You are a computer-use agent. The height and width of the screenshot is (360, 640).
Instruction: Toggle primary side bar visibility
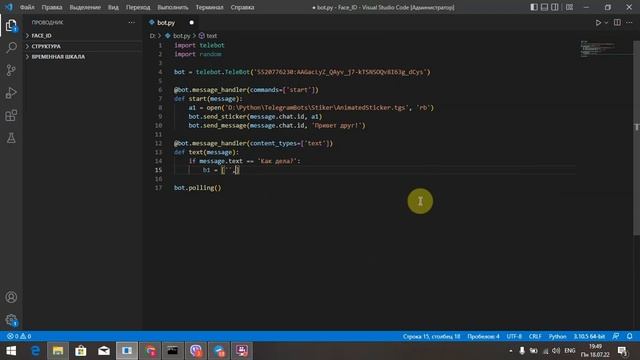coord(534,7)
